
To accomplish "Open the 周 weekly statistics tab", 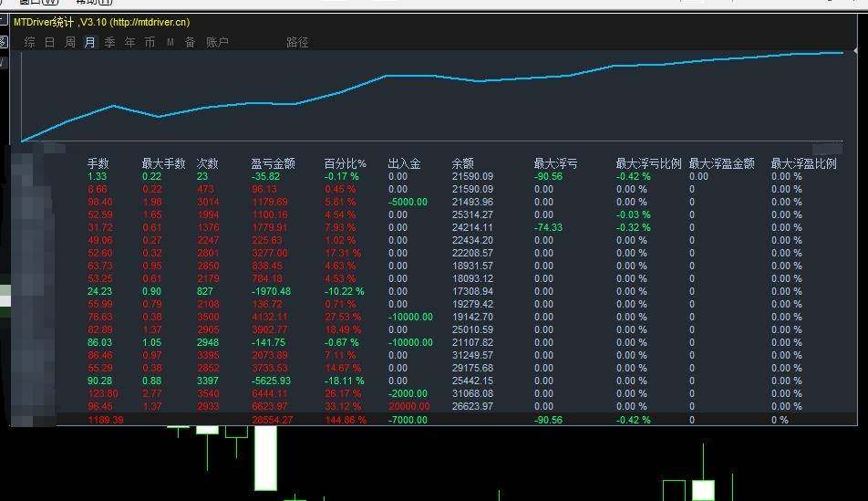I will tap(70, 42).
